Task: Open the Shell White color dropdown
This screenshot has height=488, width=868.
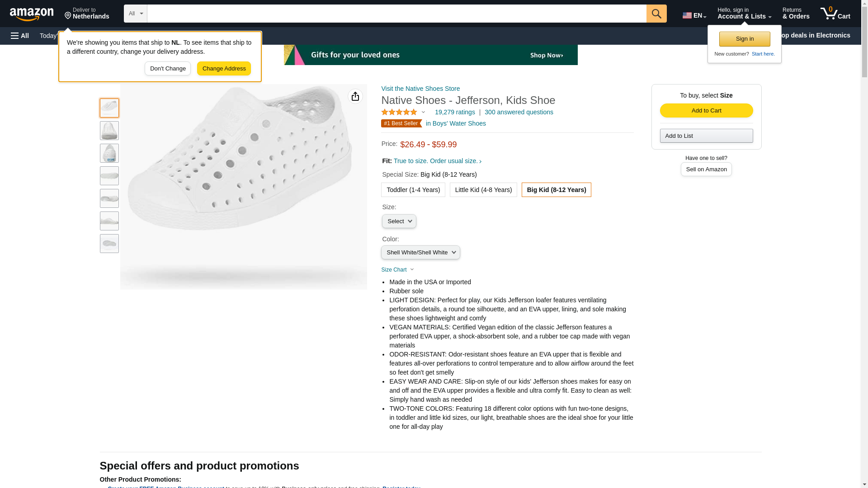Action: (x=420, y=253)
